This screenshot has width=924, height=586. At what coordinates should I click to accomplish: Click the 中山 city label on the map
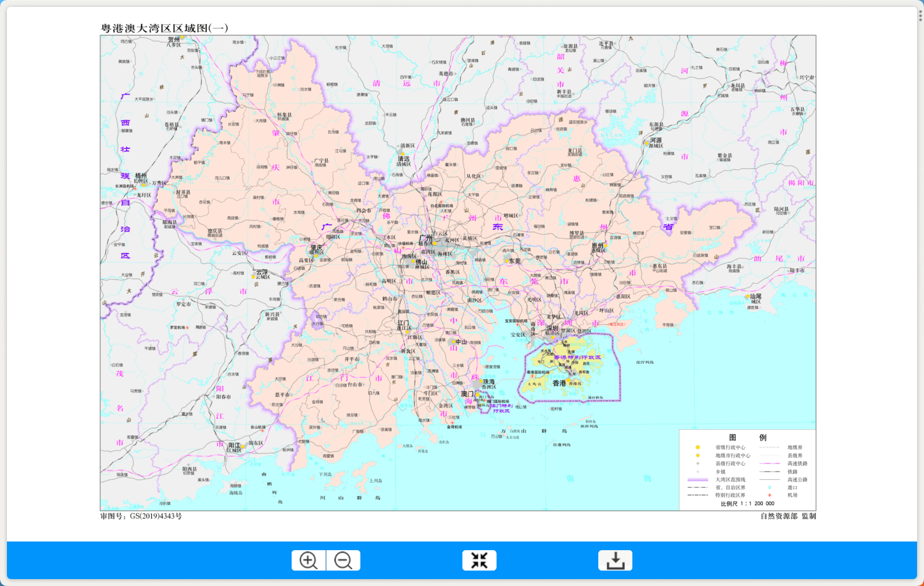[461, 342]
